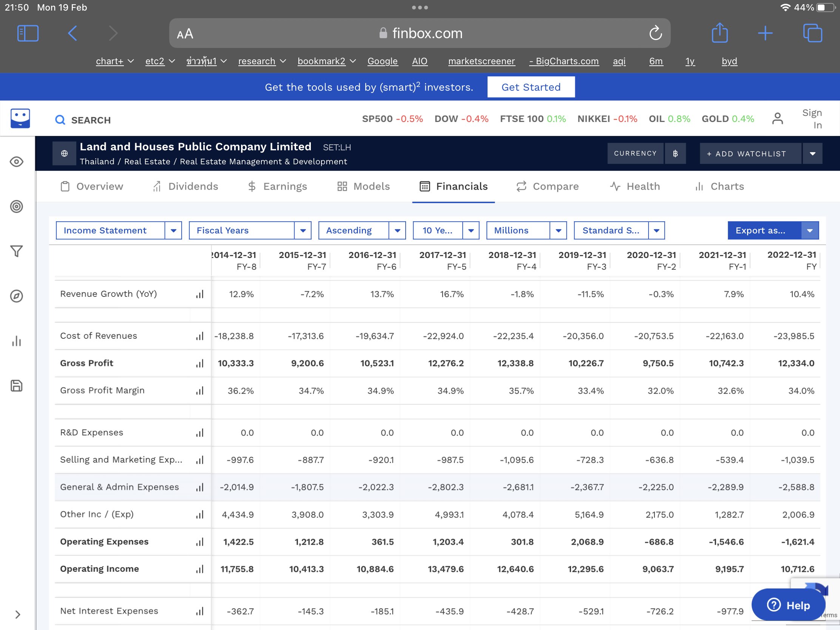Chart Gross Profit Margin row icon
Screen dimensions: 840x630
pyautogui.click(x=200, y=391)
